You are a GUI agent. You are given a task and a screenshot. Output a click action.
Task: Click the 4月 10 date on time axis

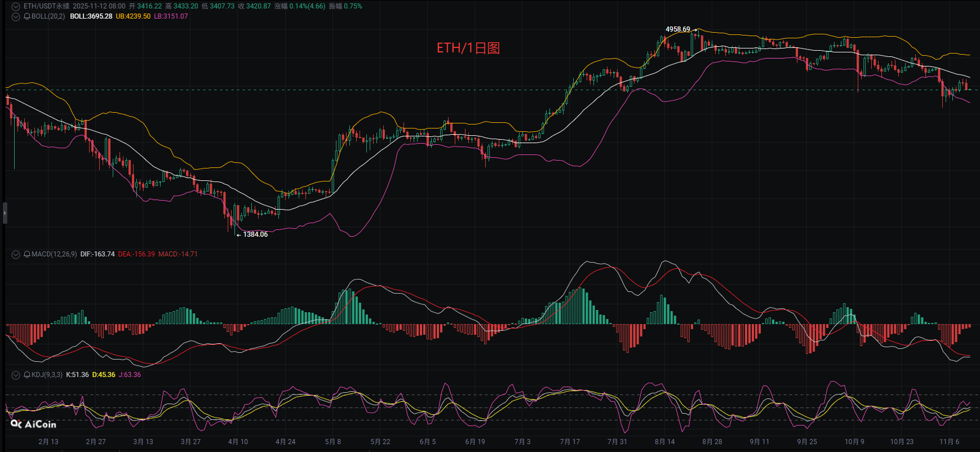[x=238, y=442]
